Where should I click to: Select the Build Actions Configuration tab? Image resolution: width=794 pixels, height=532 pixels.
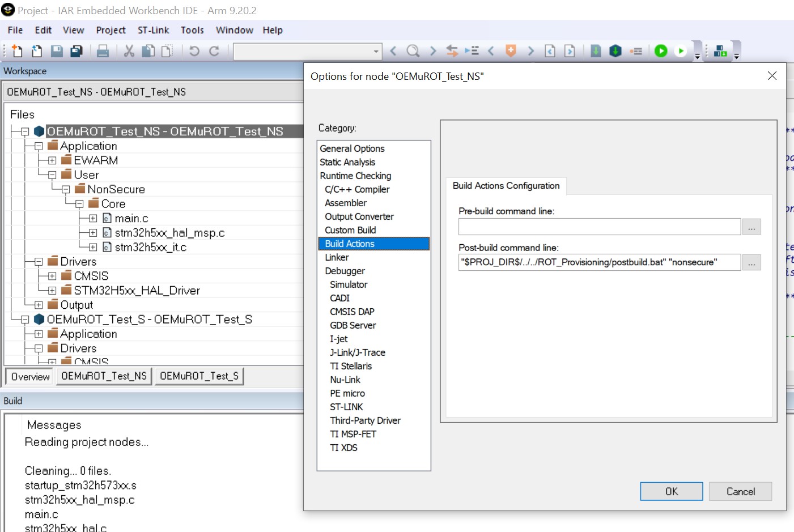(x=506, y=186)
